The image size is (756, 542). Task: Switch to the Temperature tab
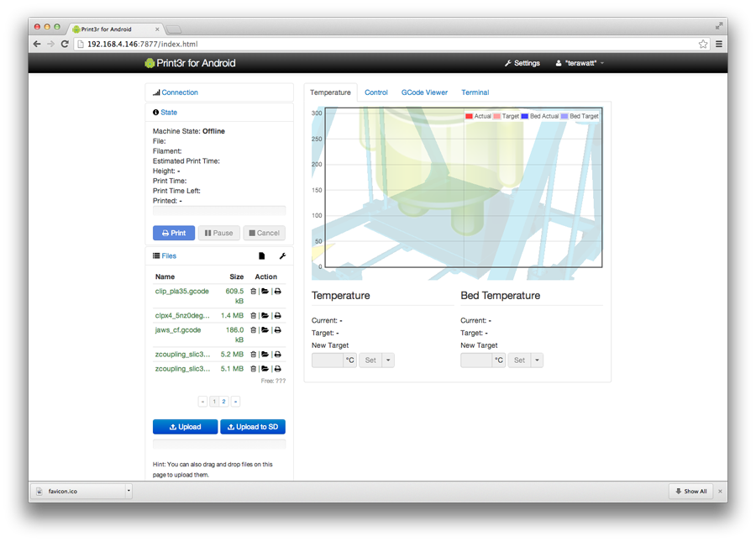click(x=330, y=92)
